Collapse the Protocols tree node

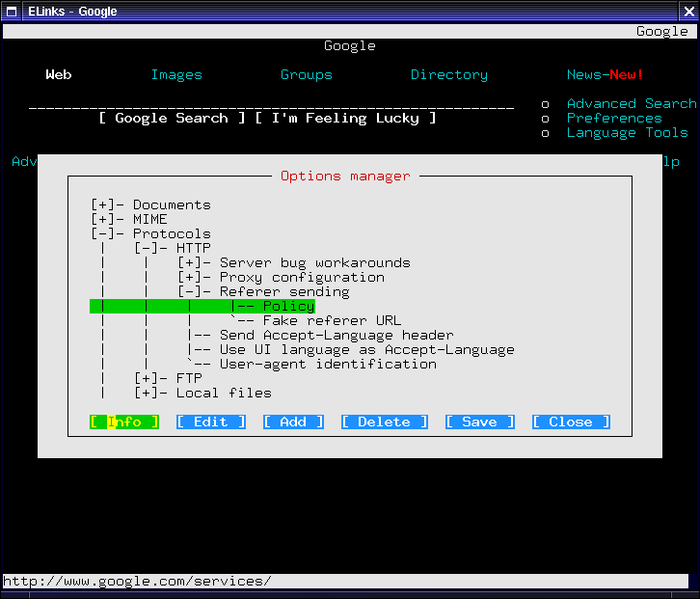coord(103,234)
